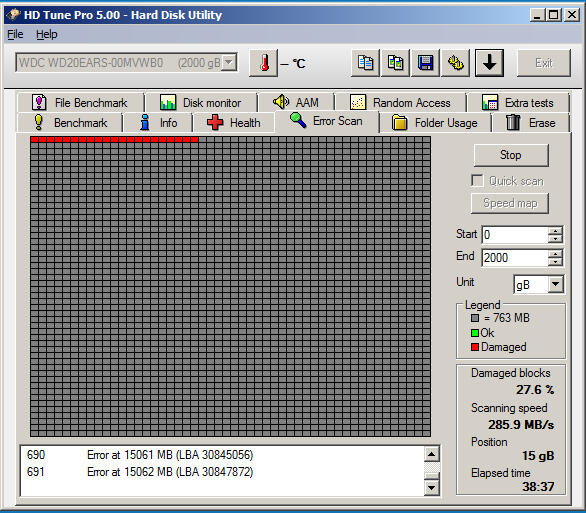This screenshot has height=513, width=586.
Task: Decrease the End value with down arrow
Action: pyautogui.click(x=555, y=262)
